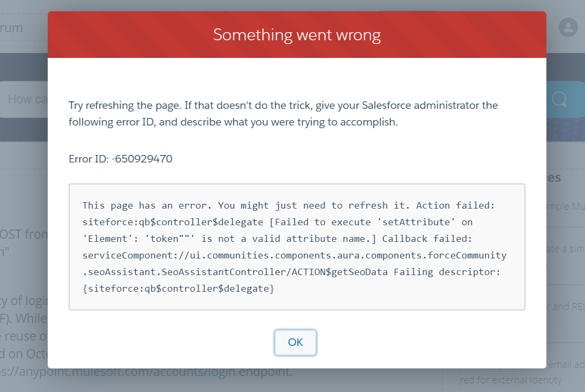Click the search magnifying glass icon
This screenshot has height=392, width=585.
point(560,99)
